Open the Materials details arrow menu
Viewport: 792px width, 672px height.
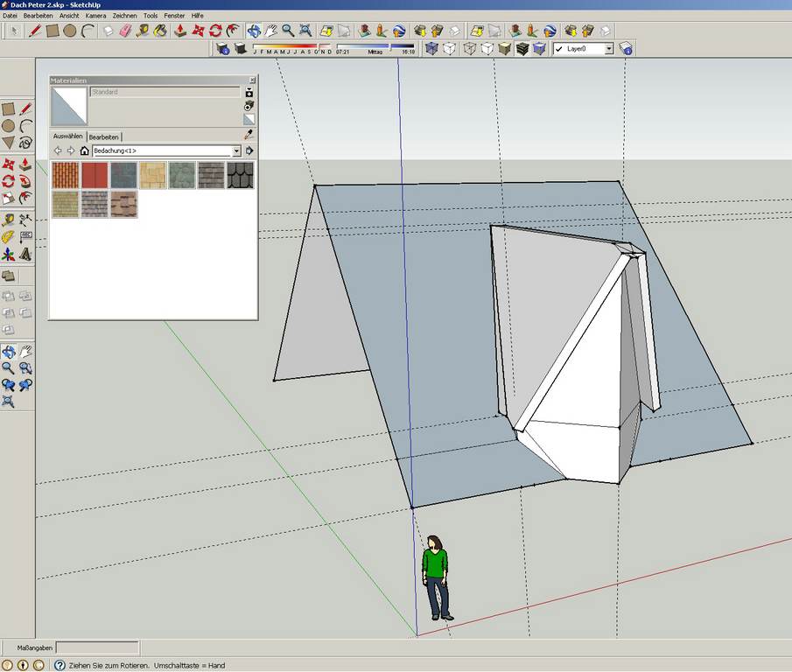point(249,151)
